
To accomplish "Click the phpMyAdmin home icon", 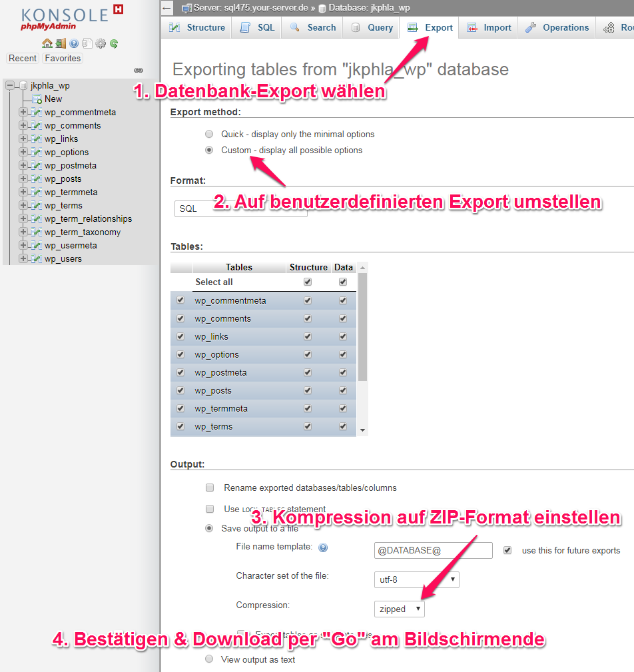I will point(47,43).
